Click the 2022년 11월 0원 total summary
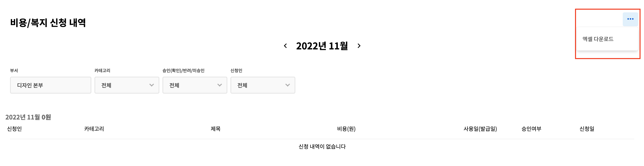 tap(28, 117)
